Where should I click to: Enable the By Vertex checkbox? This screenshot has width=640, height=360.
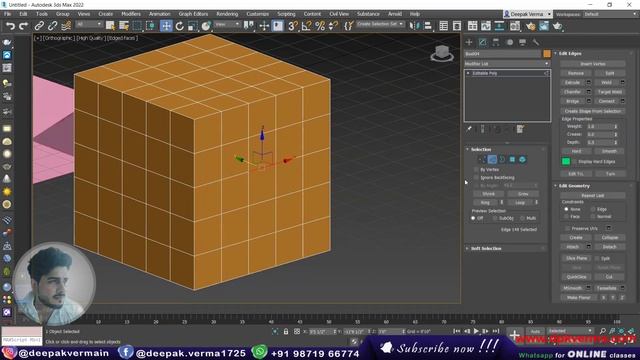pos(476,169)
